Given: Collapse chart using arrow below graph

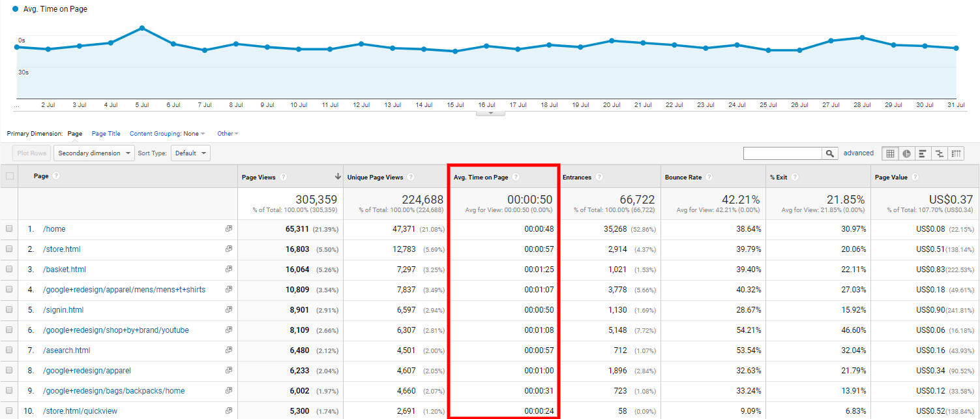Looking at the screenshot, I should 491,113.
